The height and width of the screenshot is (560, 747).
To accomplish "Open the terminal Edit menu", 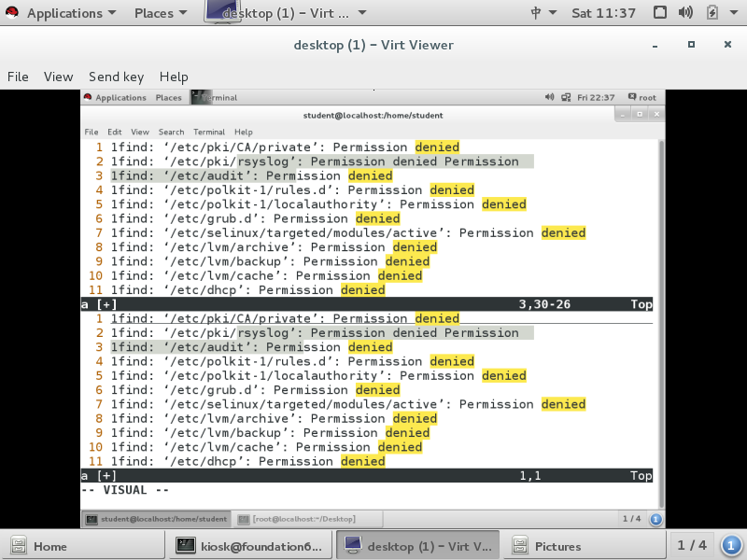I will [x=114, y=132].
